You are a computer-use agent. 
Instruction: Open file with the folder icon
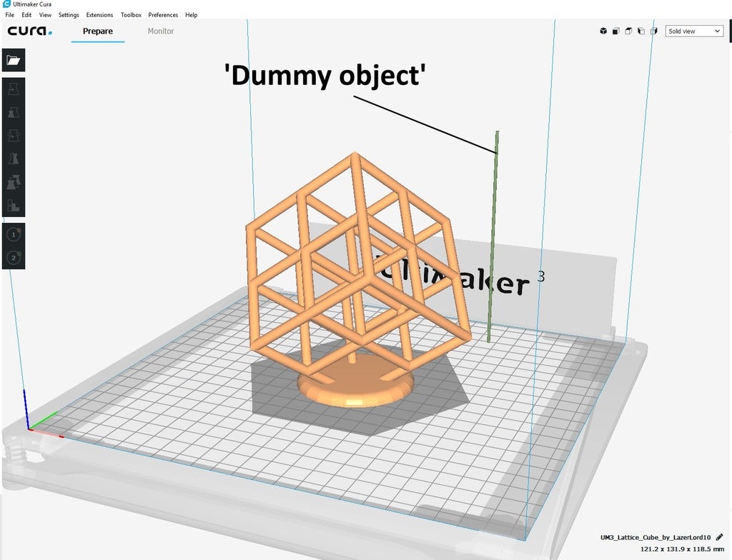14,60
